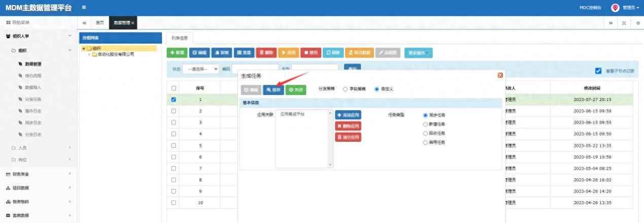Click the 名称 search input field

(x=315, y=69)
